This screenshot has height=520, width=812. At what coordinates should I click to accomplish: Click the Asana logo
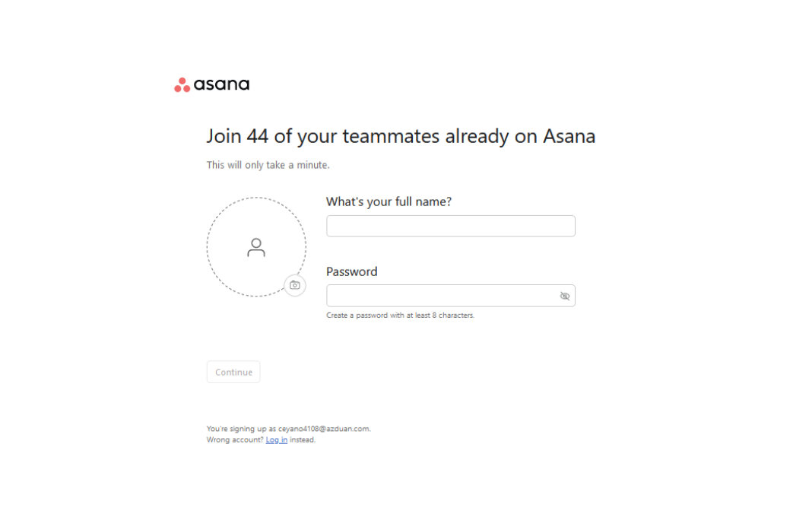tap(211, 84)
